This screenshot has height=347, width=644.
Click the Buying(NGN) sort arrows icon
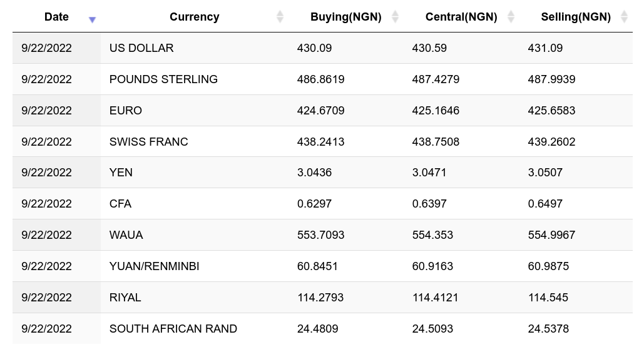[x=395, y=17]
